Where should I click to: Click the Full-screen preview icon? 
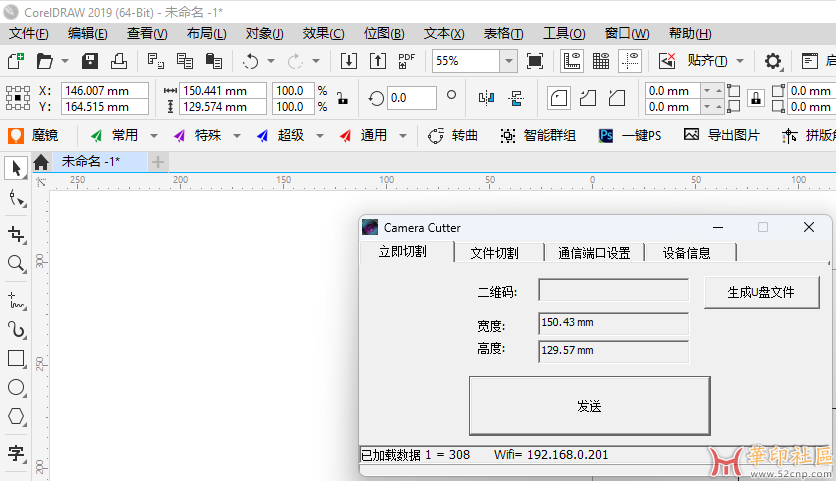point(535,61)
